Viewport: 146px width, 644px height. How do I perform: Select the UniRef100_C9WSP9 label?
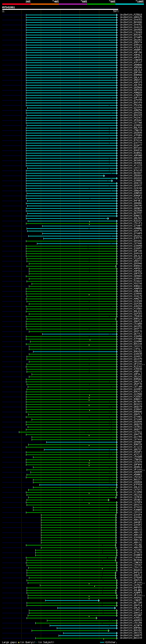click(131, 60)
